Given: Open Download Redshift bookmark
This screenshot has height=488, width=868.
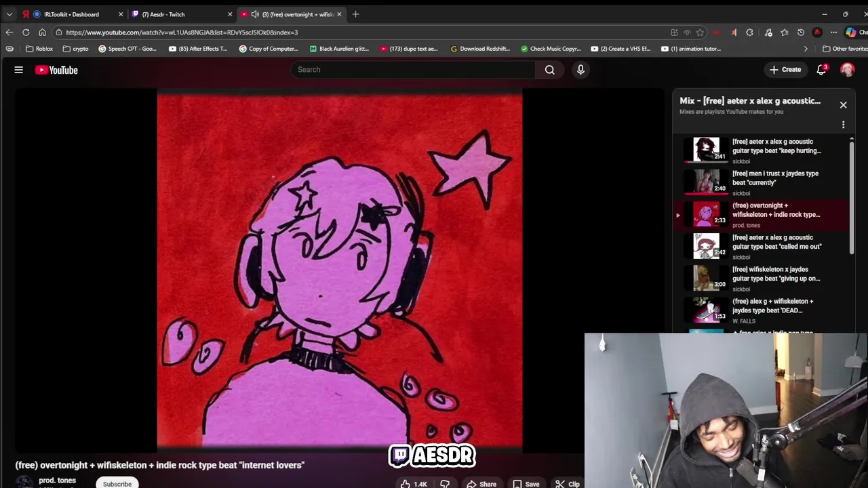Looking at the screenshot, I should coord(480,49).
